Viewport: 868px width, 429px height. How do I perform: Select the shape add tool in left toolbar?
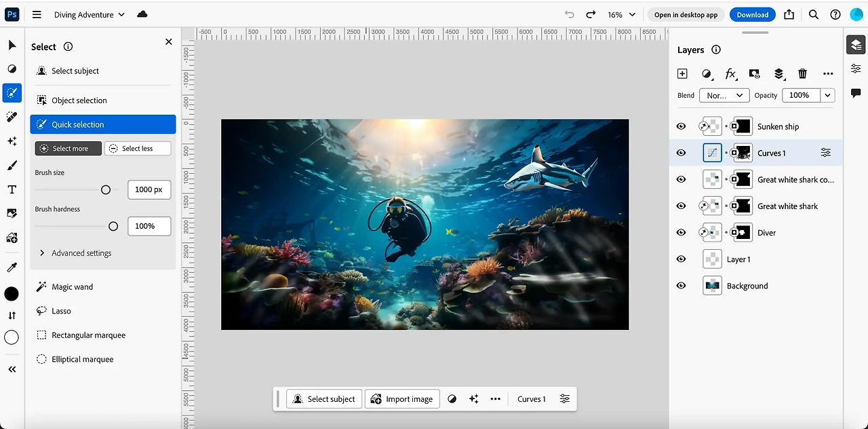(x=12, y=238)
